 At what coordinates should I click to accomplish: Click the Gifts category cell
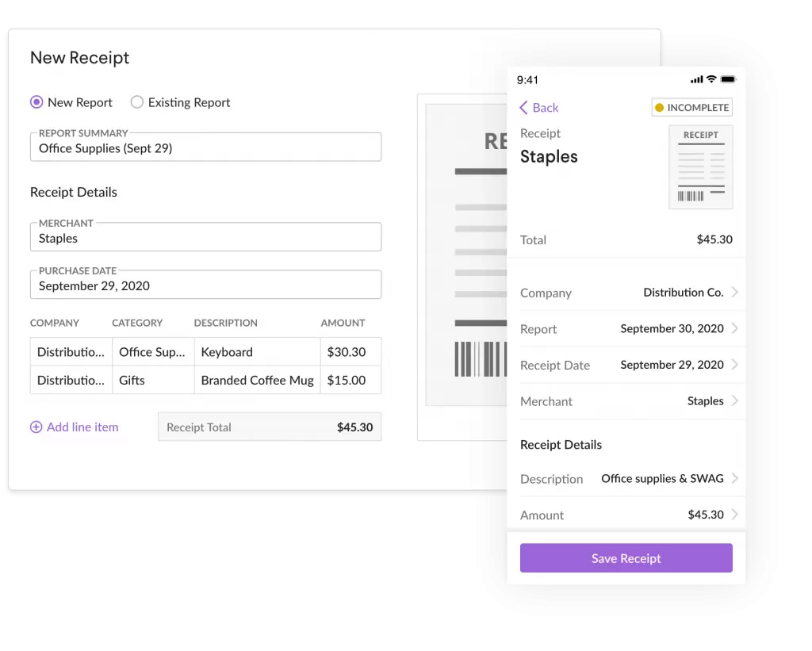point(152,381)
